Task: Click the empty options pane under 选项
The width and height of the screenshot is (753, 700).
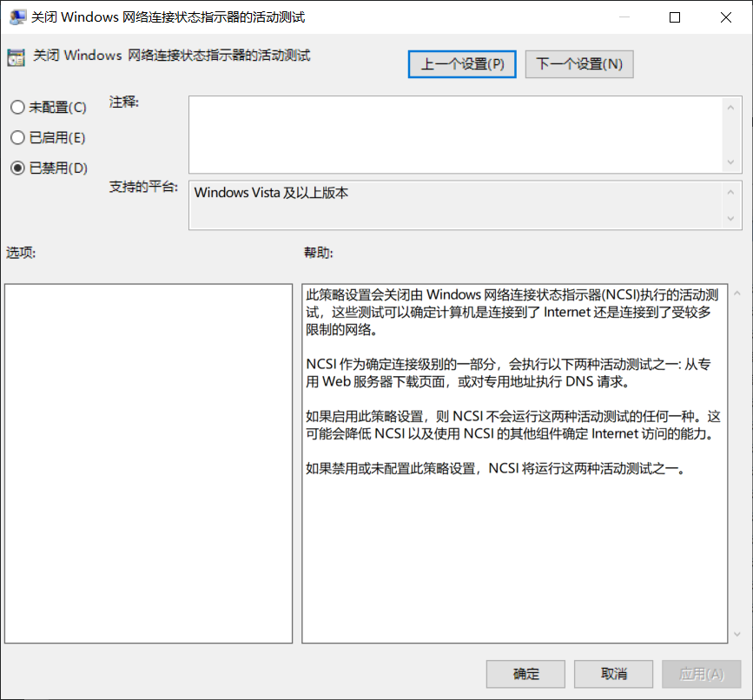Action: (149, 463)
